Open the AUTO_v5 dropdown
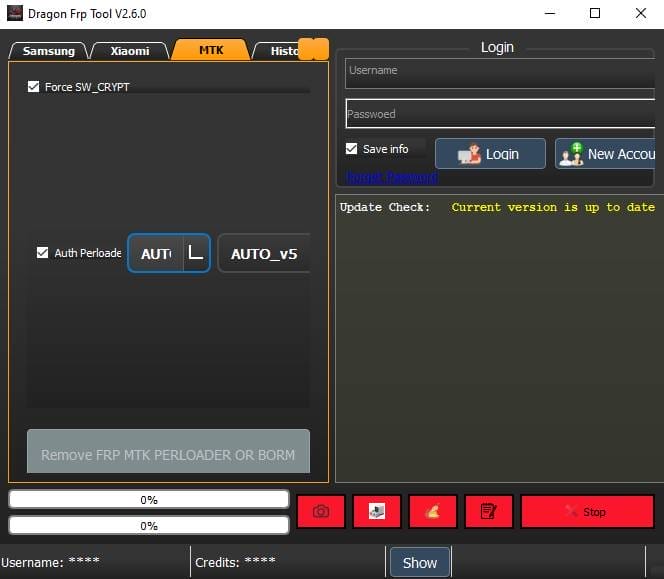 (x=264, y=254)
